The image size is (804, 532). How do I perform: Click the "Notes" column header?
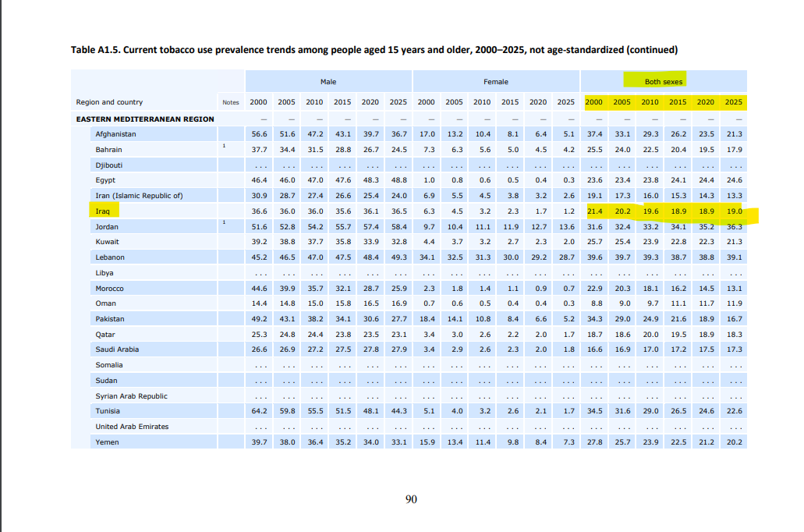click(230, 102)
